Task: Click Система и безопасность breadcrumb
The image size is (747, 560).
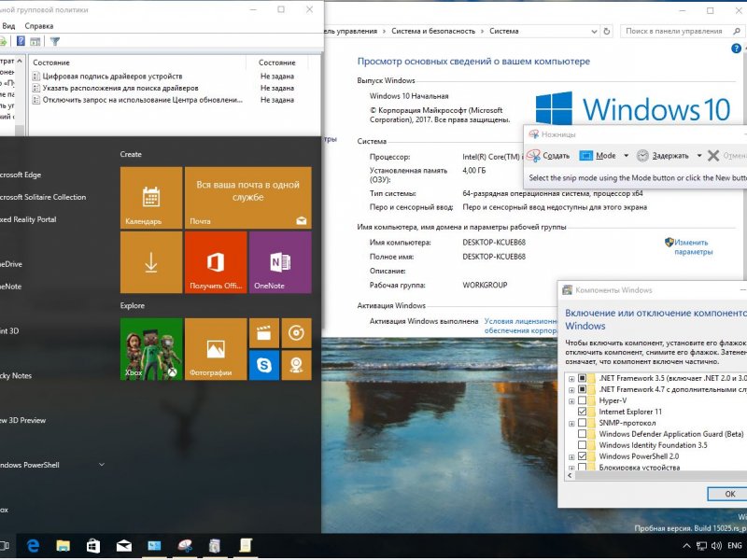Action: tap(433, 31)
